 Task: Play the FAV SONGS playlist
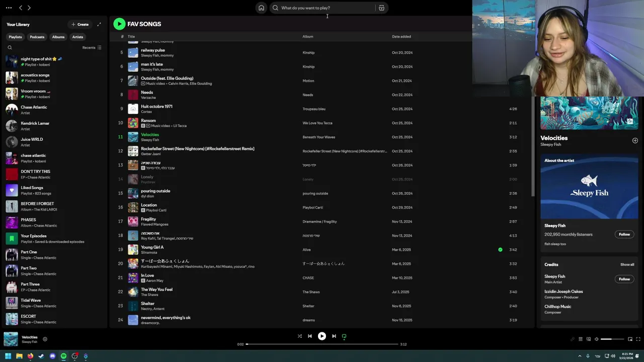coord(119,24)
